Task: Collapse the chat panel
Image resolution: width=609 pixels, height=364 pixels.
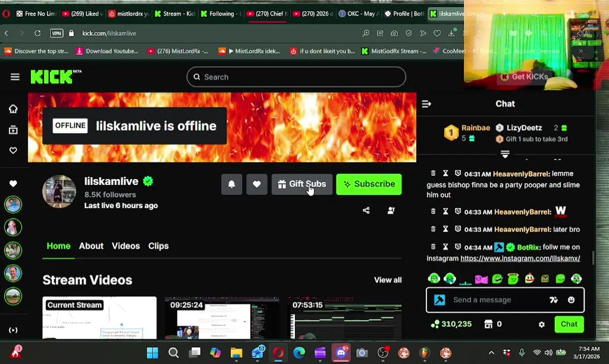Action: coord(426,104)
